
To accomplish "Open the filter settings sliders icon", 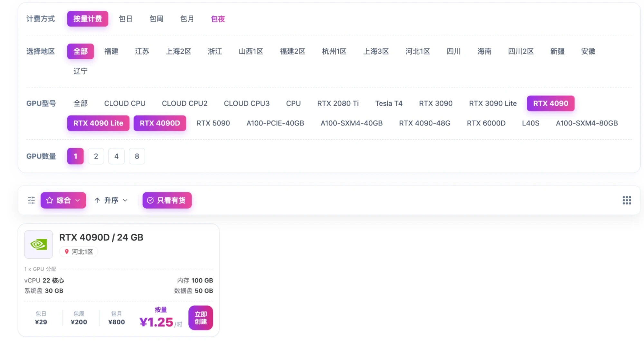I will click(31, 200).
